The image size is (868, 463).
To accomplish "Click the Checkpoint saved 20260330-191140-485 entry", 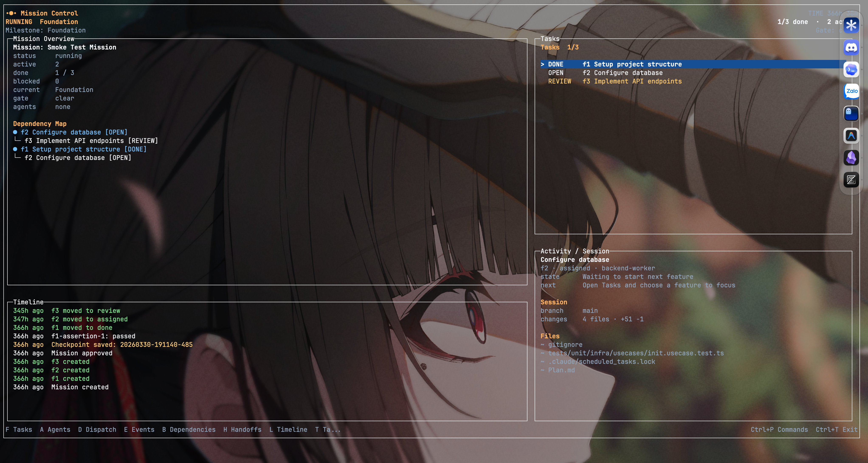I will point(103,344).
